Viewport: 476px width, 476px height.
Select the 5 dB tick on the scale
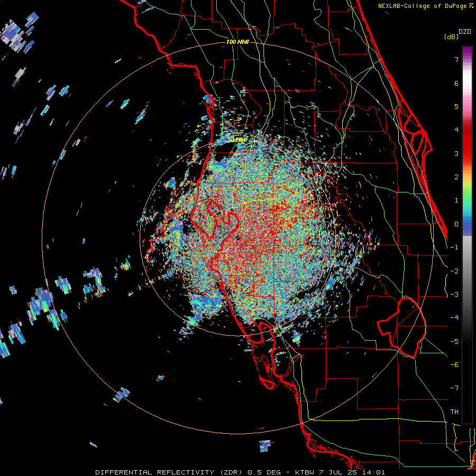pos(456,106)
